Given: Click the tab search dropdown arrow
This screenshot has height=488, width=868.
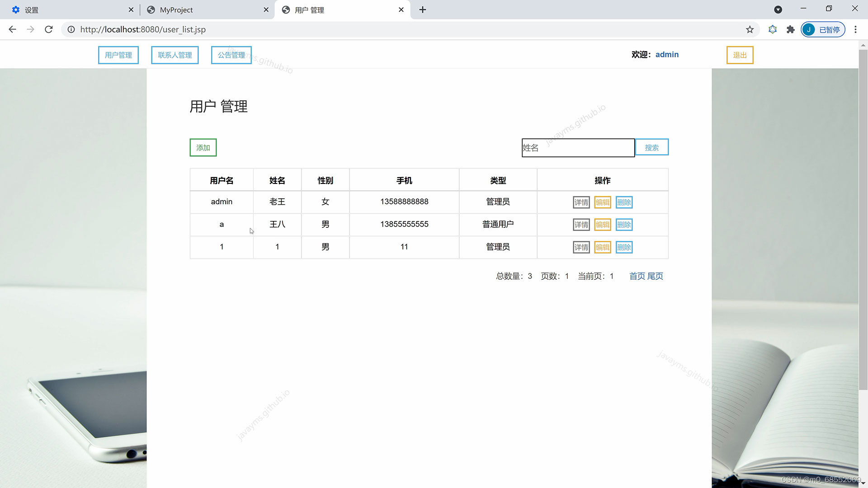Looking at the screenshot, I should 778,9.
